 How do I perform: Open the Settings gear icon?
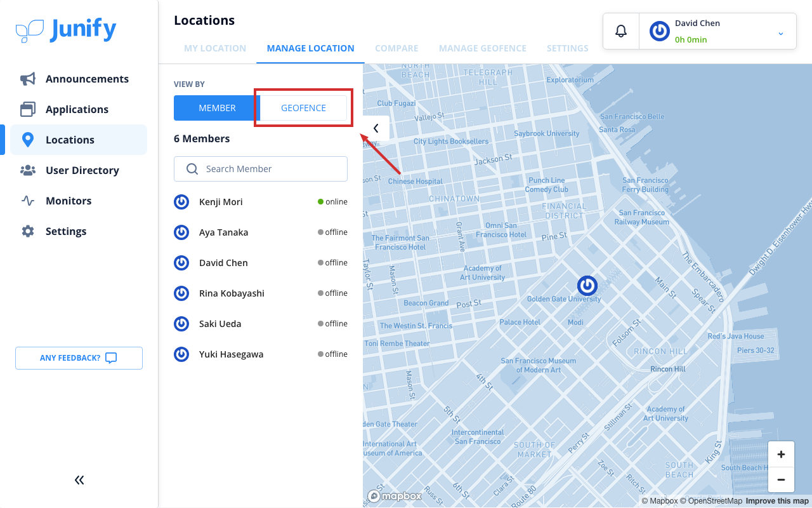point(28,231)
